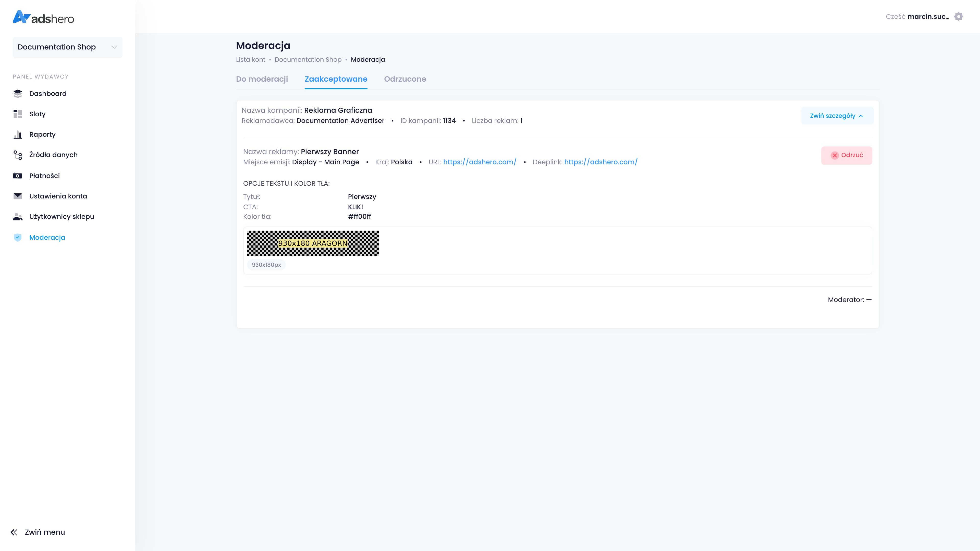Open the Deeplink adshero.com link

(x=600, y=162)
